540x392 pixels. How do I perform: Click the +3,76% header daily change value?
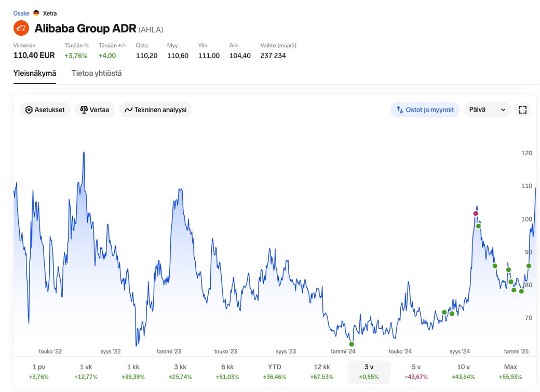76,56
